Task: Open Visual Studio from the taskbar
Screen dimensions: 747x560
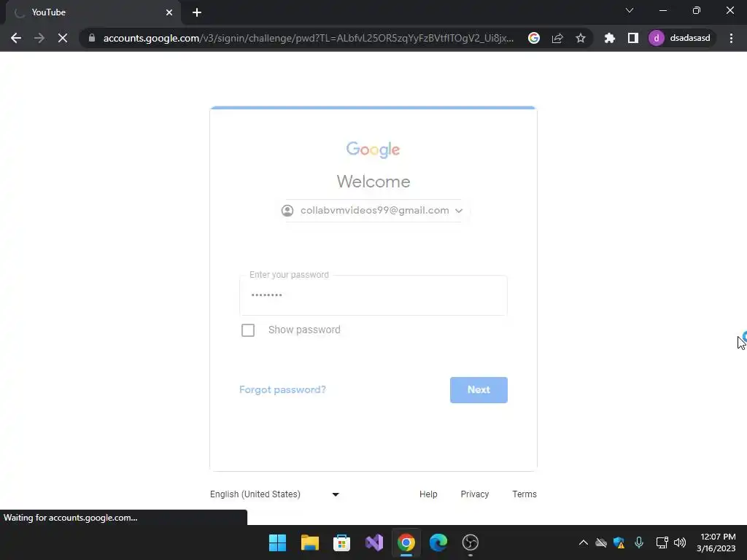Action: (374, 542)
